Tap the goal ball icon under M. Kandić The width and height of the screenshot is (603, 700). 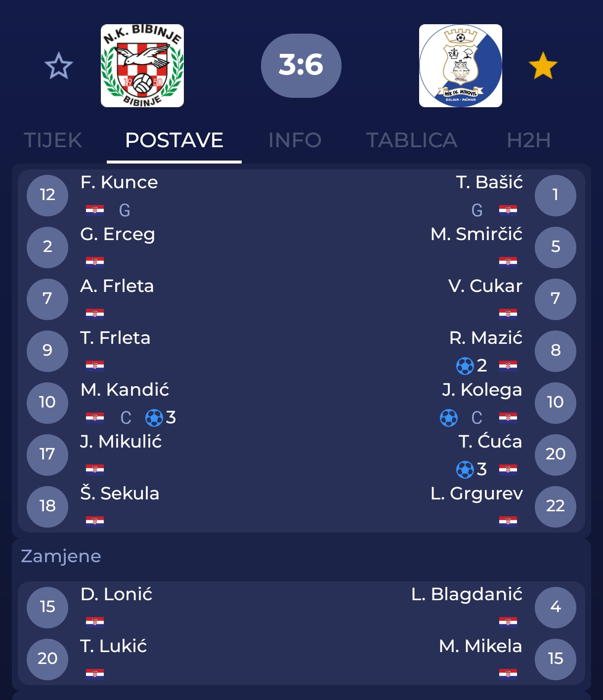tap(154, 417)
